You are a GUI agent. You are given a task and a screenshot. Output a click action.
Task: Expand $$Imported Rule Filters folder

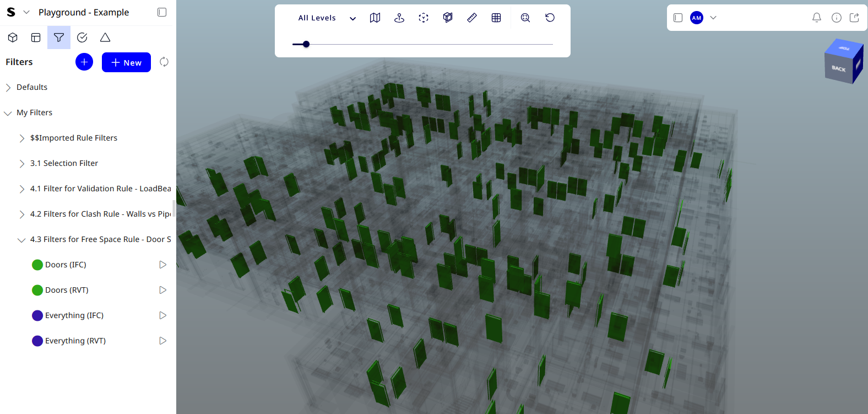point(22,138)
